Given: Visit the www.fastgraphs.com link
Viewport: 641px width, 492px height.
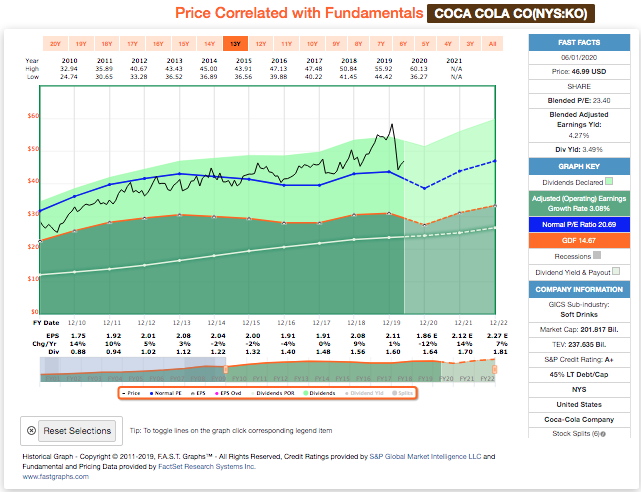Looking at the screenshot, I should click(x=56, y=476).
